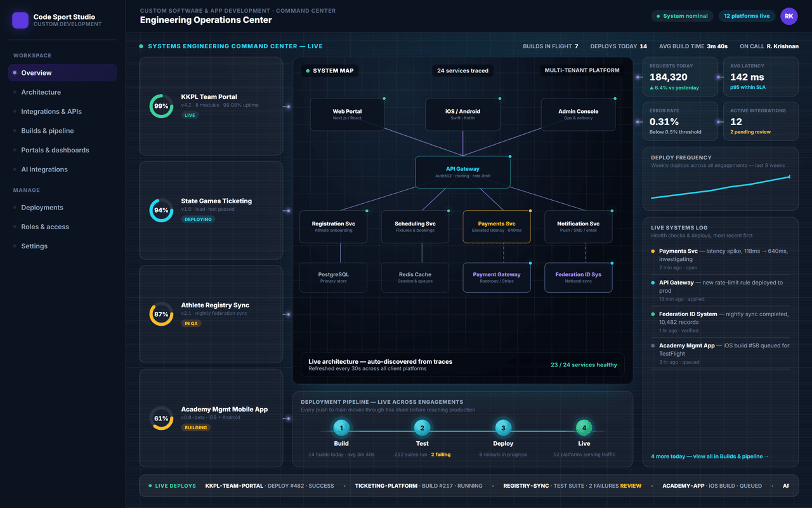Image resolution: width=812 pixels, height=508 pixels.
Task: Open the Academy Mgmt App iOS build log entry
Action: (x=721, y=354)
